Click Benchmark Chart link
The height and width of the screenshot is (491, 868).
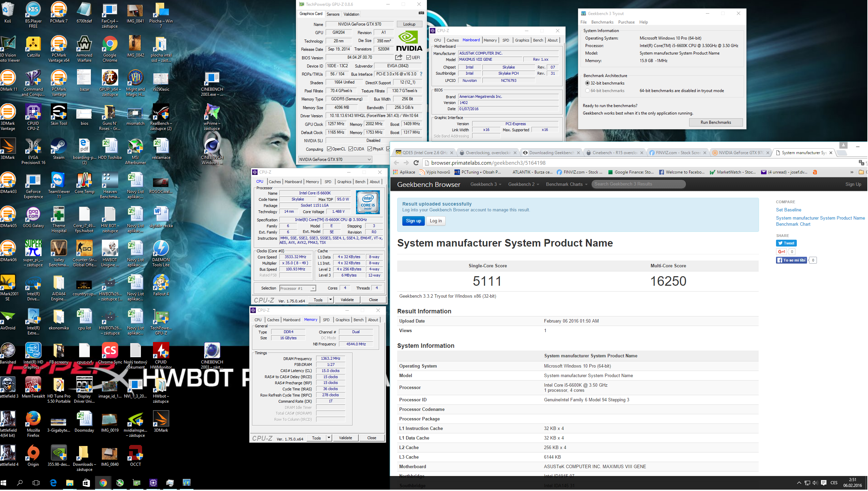click(793, 224)
